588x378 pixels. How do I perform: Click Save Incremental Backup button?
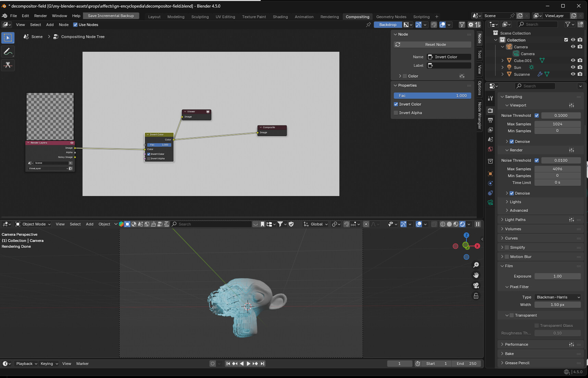click(x=111, y=16)
